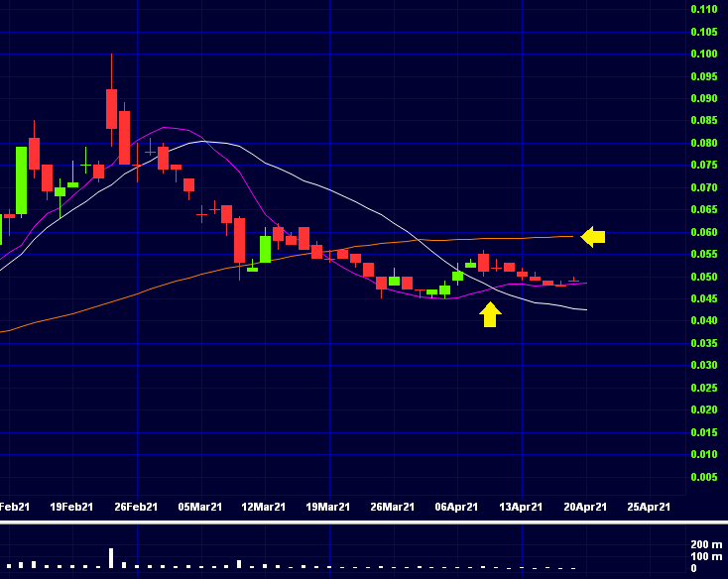The height and width of the screenshot is (579, 728).
Task: Click the 25Apr21 date label
Action: click(649, 507)
